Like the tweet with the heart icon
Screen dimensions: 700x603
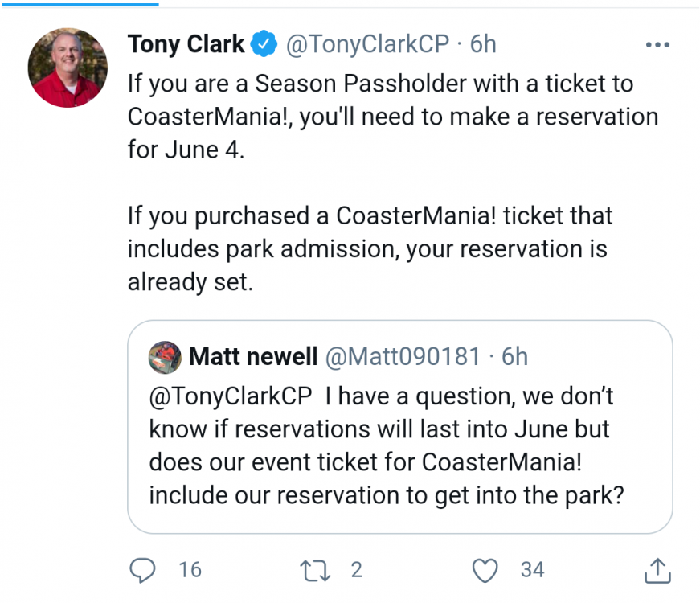(485, 570)
